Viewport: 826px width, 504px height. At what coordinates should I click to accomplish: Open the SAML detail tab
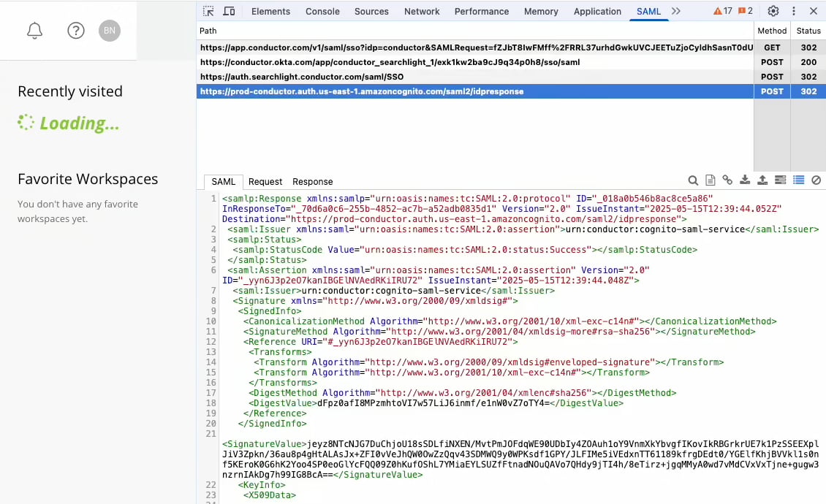click(x=224, y=182)
